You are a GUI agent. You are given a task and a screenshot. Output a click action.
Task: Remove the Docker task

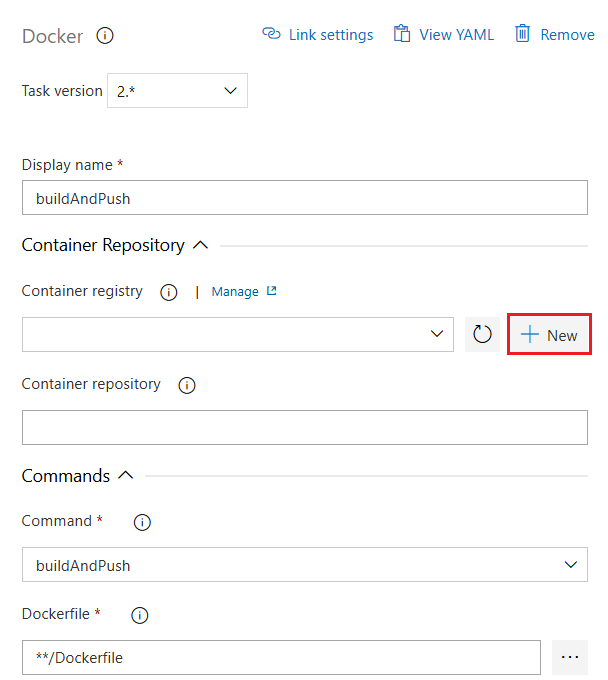click(x=555, y=35)
